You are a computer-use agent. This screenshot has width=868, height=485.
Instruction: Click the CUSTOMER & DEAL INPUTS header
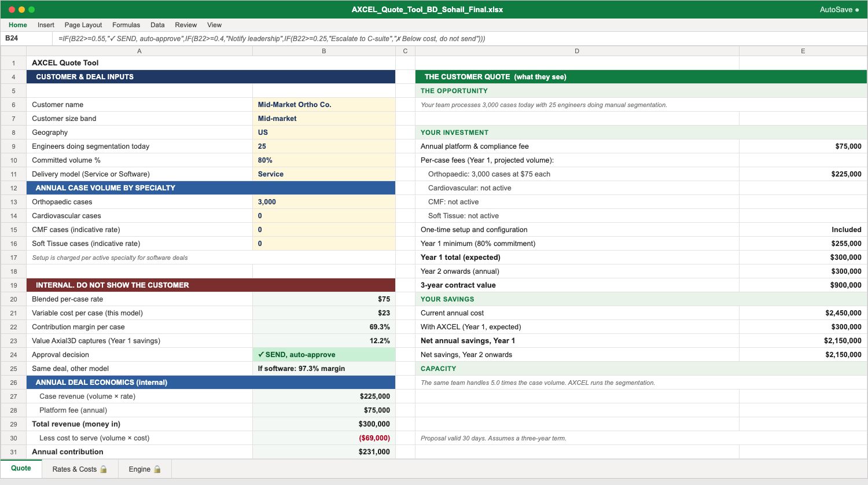click(x=211, y=77)
